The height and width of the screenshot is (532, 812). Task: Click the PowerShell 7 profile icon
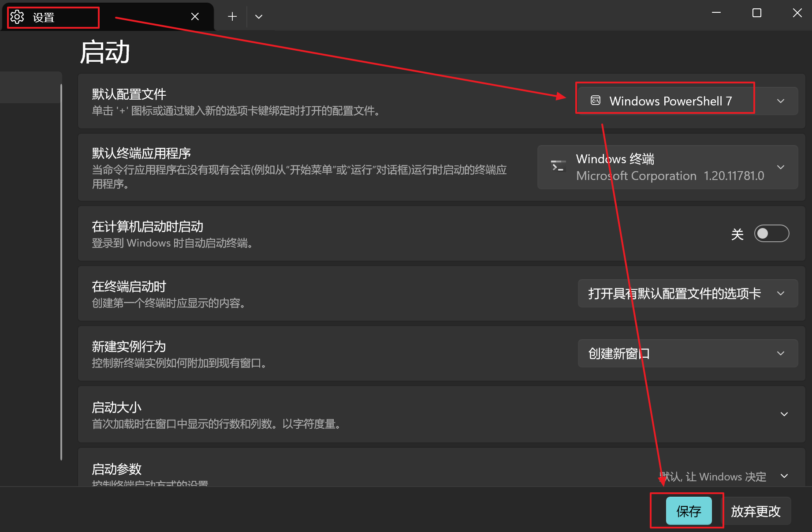(596, 101)
